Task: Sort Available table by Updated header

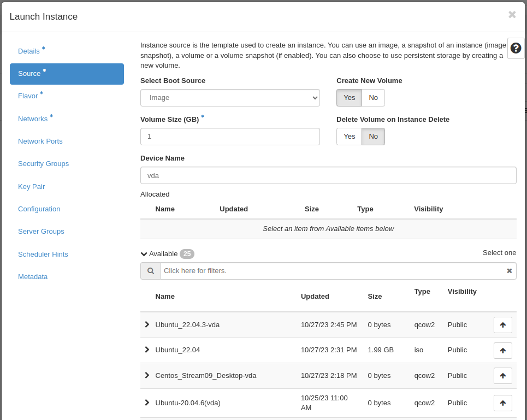Action: [315, 297]
